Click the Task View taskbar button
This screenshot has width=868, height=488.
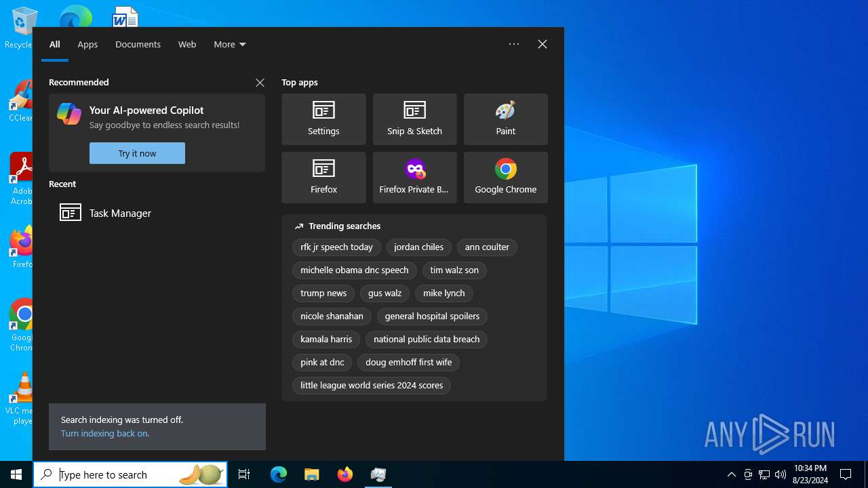244,474
